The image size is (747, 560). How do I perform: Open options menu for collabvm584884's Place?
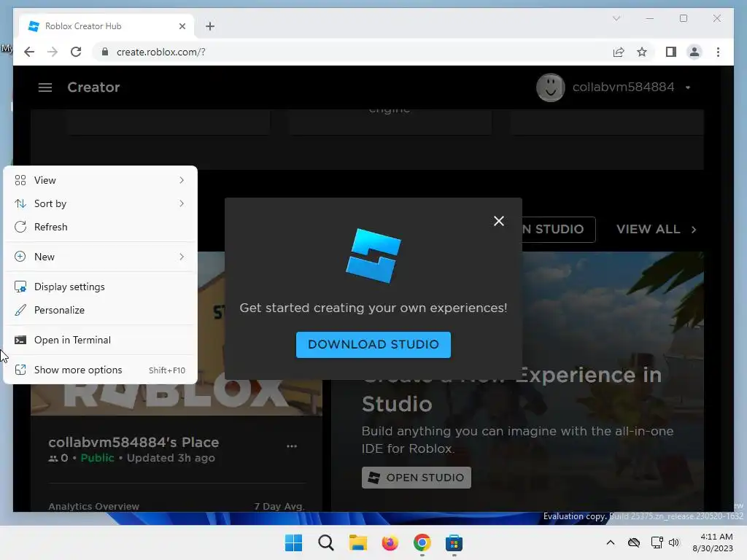point(292,446)
